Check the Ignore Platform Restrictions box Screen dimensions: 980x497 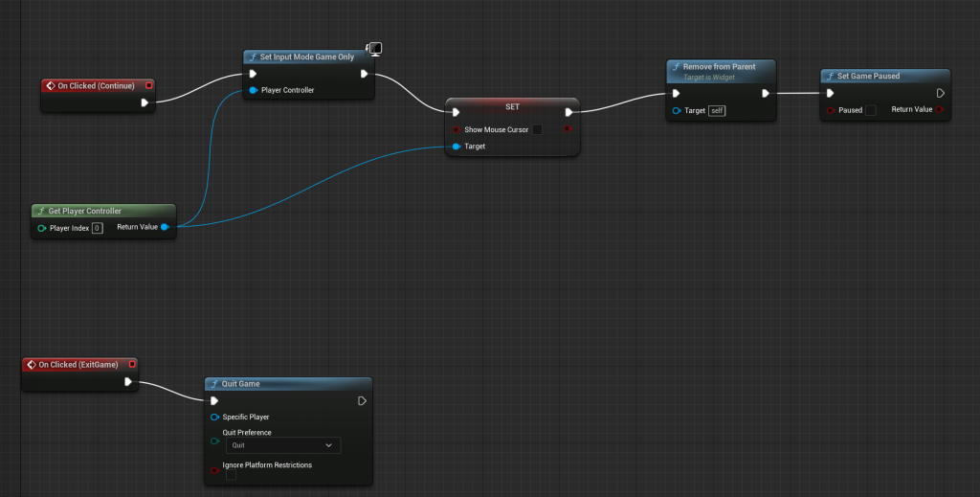click(231, 475)
